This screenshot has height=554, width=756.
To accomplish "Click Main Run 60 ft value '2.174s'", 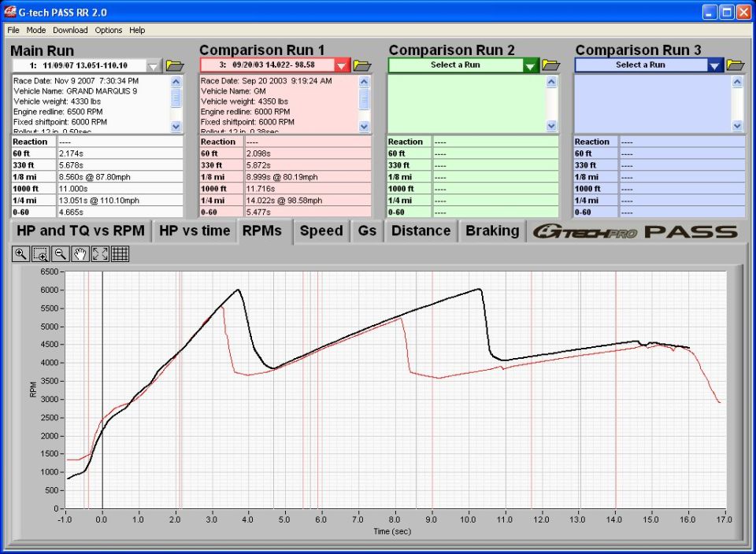I will coord(71,153).
